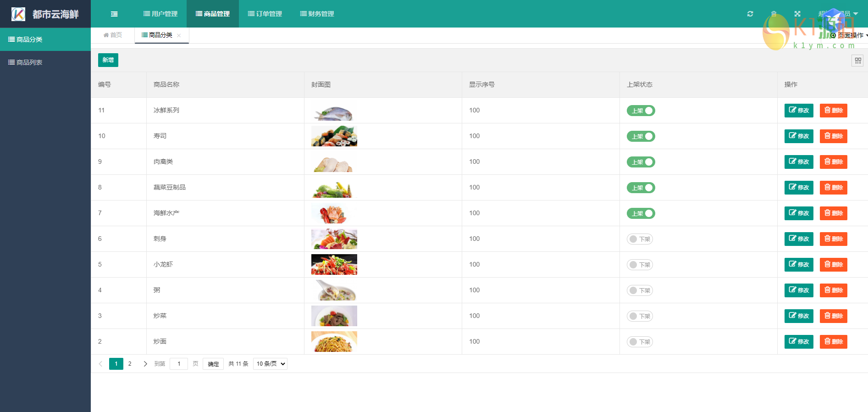Go to the next page with the arrow
This screenshot has width=868, height=412.
point(145,364)
